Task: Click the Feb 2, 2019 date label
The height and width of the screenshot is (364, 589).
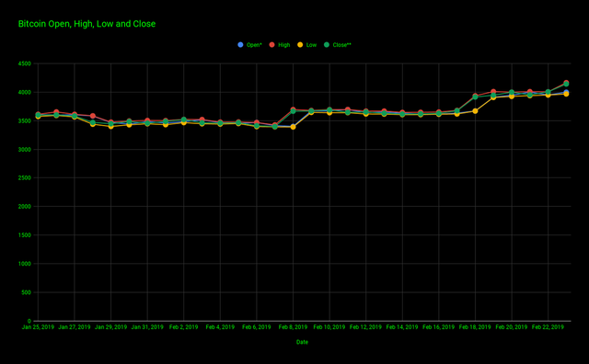Action: pos(184,327)
